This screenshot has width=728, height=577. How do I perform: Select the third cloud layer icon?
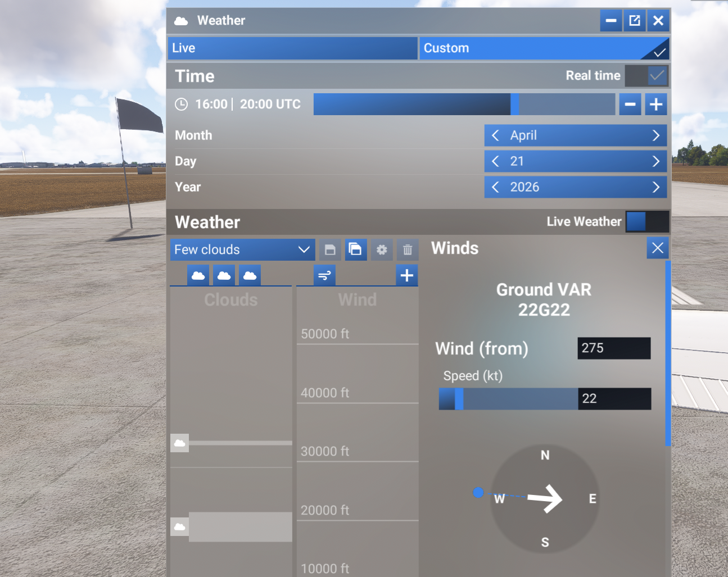(x=250, y=275)
